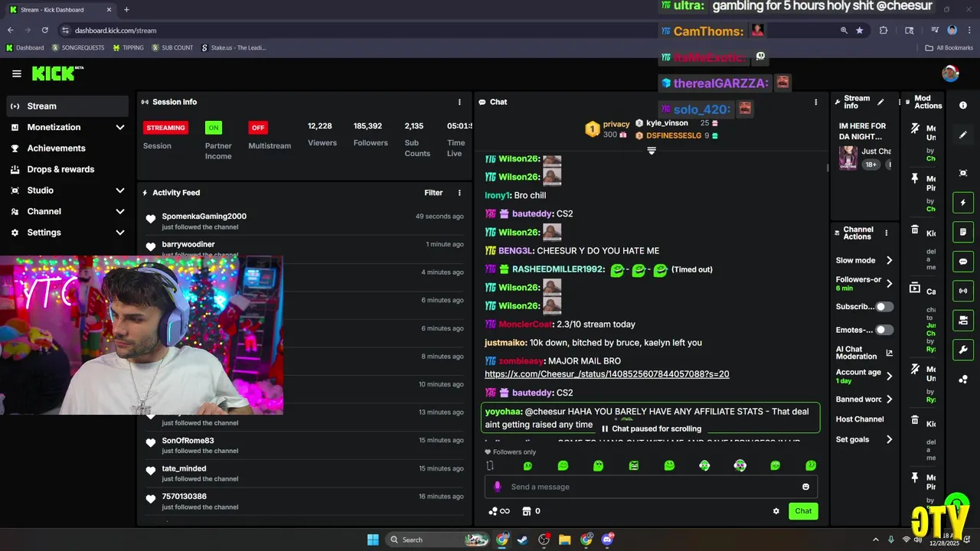The height and width of the screenshot is (551, 980).
Task: Click the emote swap icon beside quick emotes
Action: click(x=490, y=465)
